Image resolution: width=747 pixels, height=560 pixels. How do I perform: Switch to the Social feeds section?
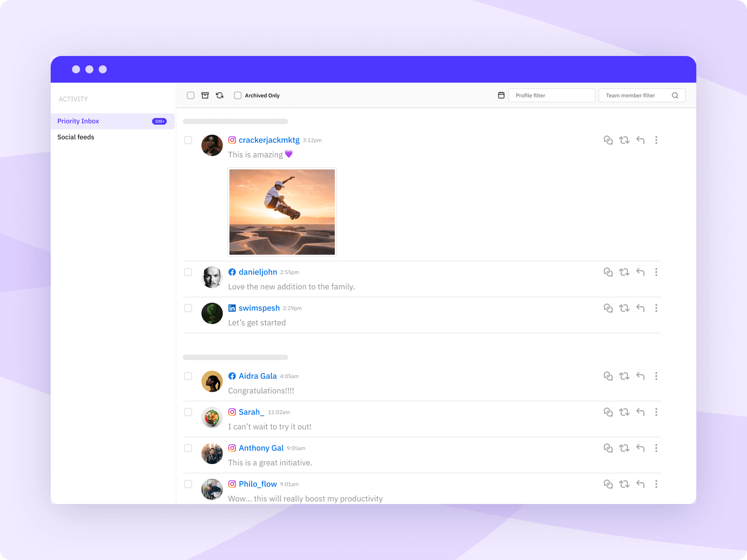tap(76, 137)
